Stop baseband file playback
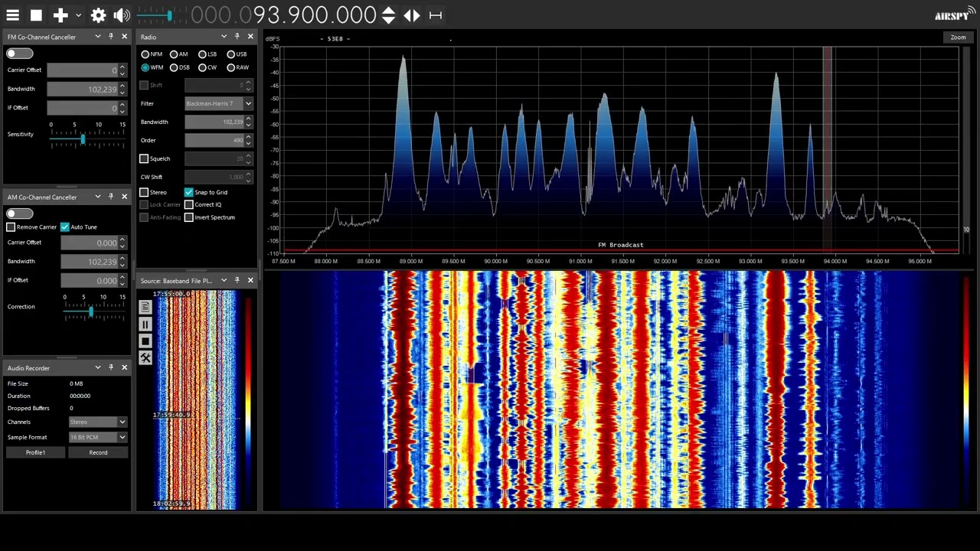The width and height of the screenshot is (980, 551). tap(145, 341)
